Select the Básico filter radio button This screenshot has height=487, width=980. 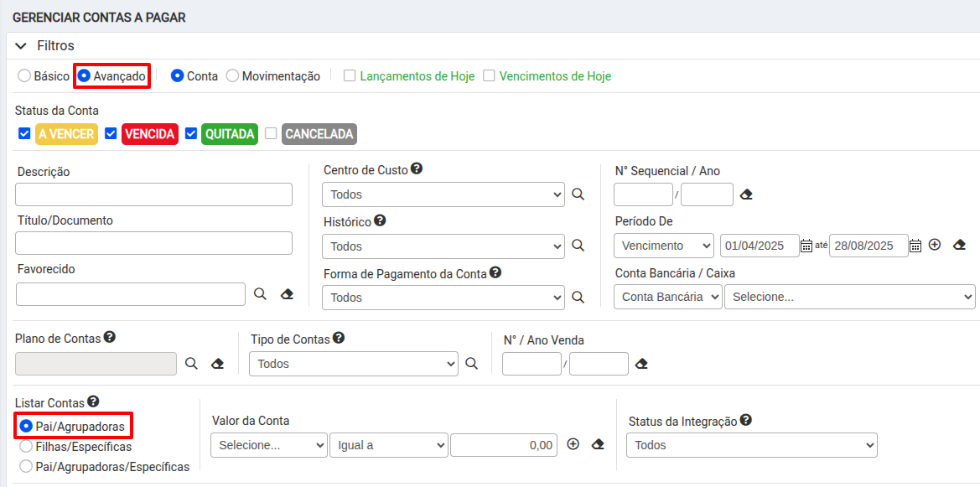[24, 75]
